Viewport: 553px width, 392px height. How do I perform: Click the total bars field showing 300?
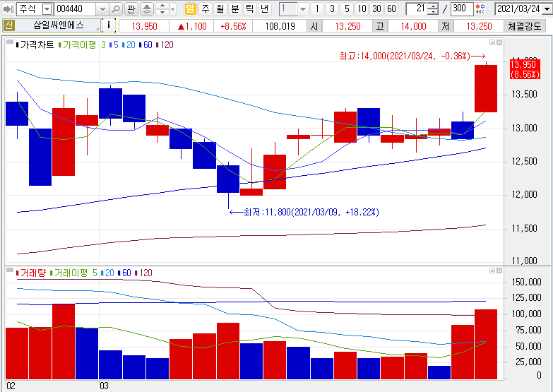point(462,8)
